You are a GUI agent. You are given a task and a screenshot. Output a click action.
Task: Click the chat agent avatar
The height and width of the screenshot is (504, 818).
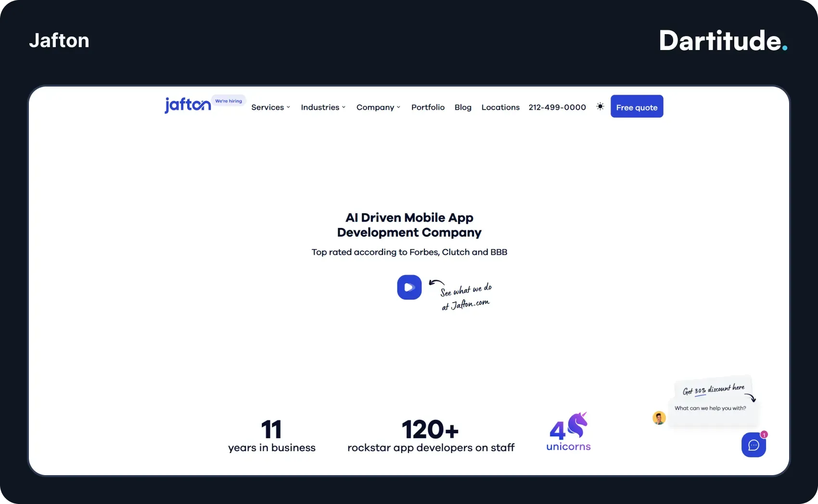click(659, 418)
